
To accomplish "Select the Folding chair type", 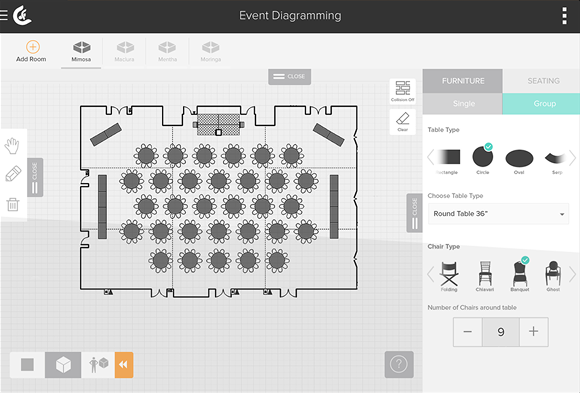I will tap(449, 276).
